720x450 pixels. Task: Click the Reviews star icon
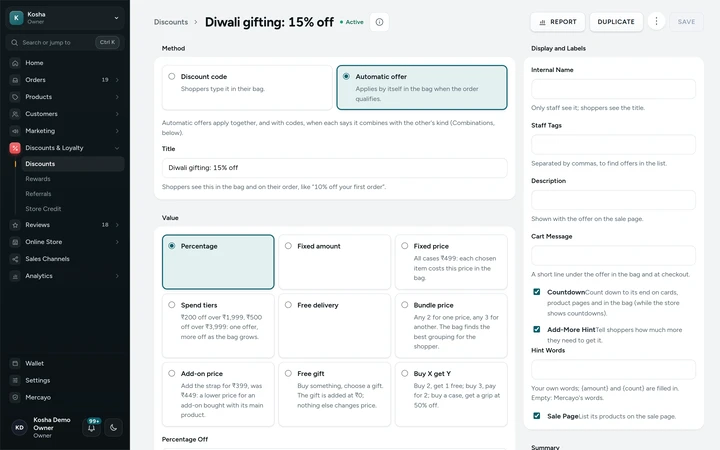[15, 225]
